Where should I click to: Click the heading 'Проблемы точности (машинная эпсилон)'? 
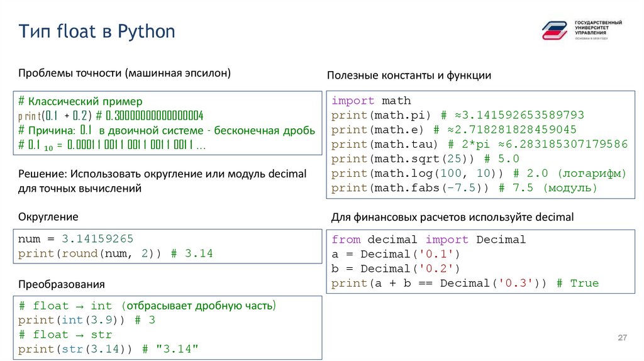(125, 73)
